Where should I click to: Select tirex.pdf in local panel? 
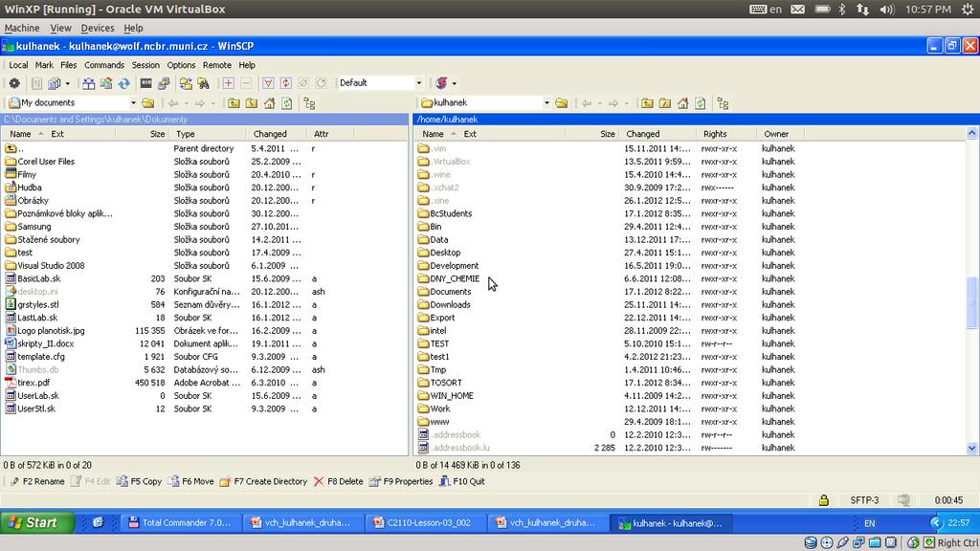[x=33, y=383]
